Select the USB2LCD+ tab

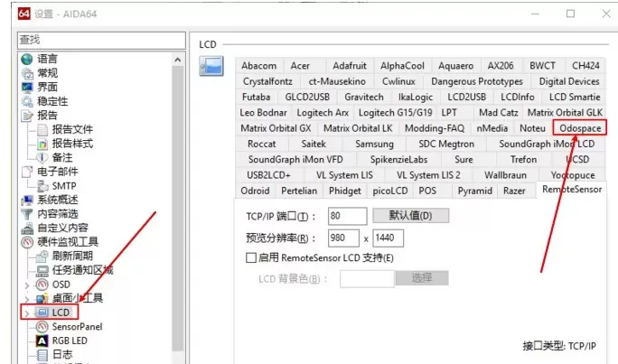click(x=269, y=175)
